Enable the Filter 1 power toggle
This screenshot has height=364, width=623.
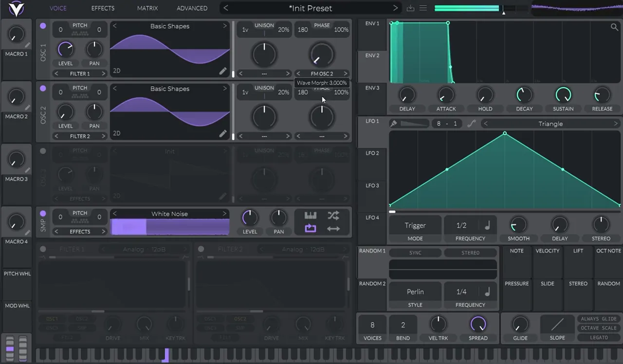43,249
